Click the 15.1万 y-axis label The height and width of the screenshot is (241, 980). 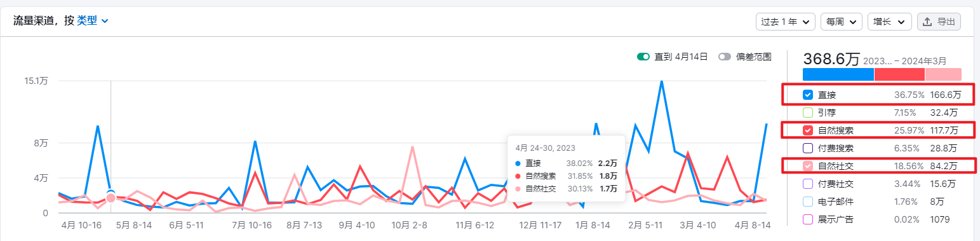(36, 81)
